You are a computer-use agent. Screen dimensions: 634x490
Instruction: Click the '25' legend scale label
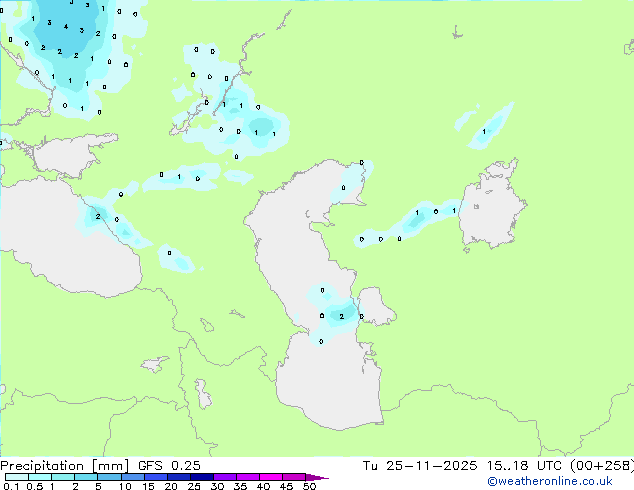(194, 486)
